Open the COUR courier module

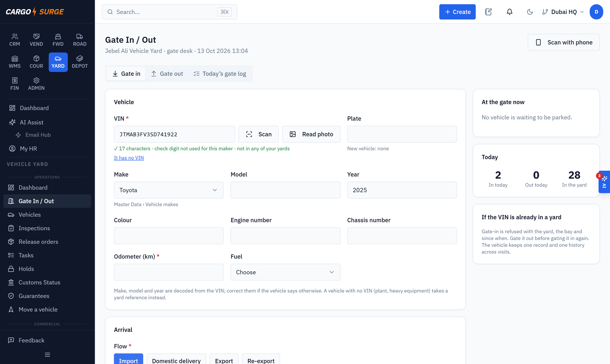[36, 62]
